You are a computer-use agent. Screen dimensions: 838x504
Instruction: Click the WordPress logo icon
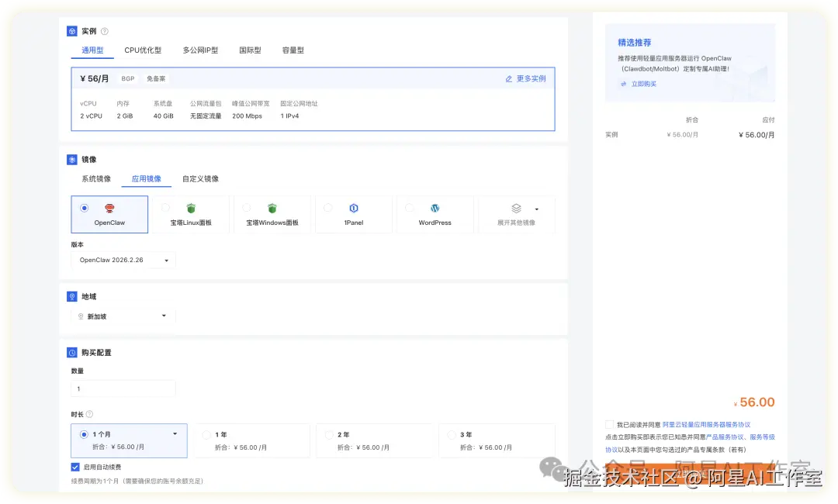tap(435, 209)
